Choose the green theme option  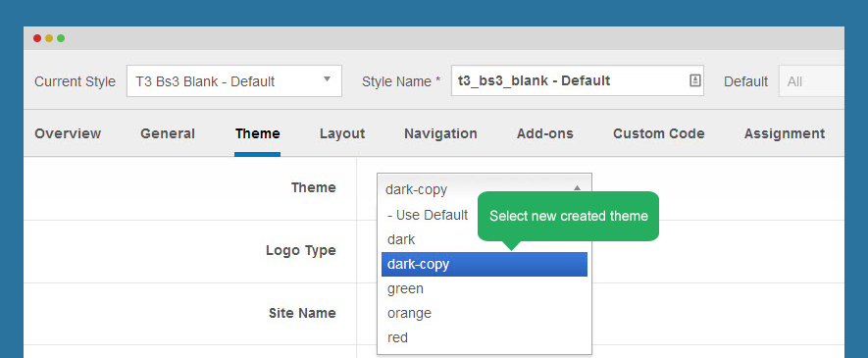[x=485, y=288]
